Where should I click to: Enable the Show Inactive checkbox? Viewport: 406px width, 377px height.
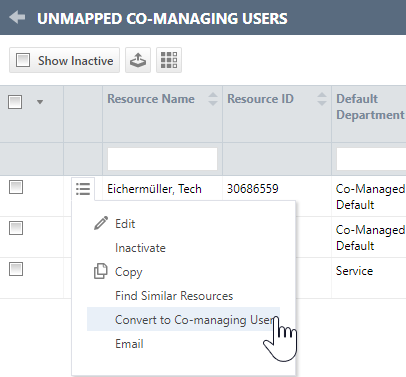(23, 60)
